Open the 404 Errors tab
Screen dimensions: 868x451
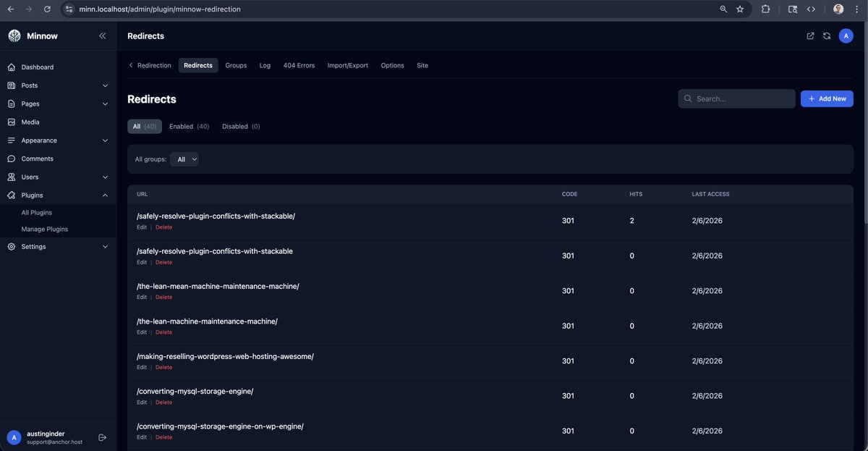pyautogui.click(x=299, y=65)
